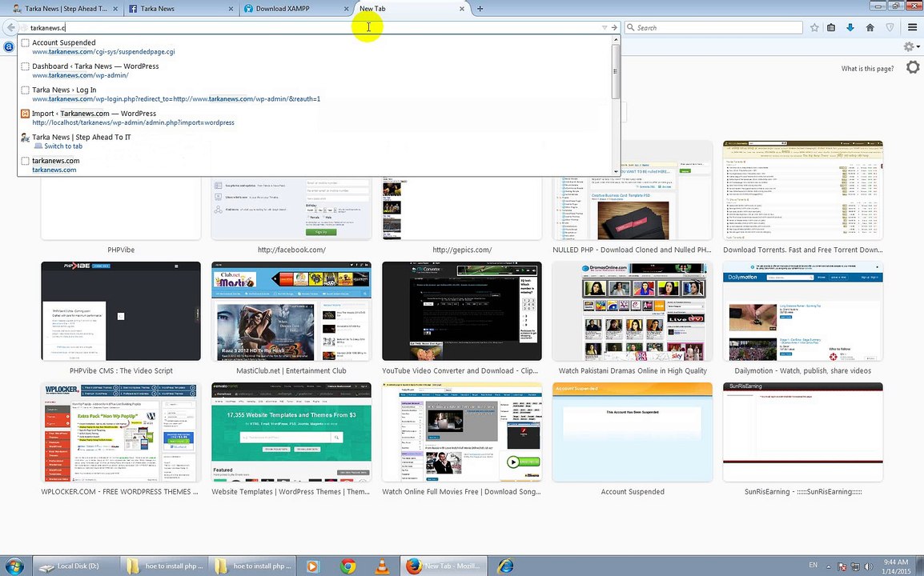Open PHPVibe tile thumbnail

[121, 207]
